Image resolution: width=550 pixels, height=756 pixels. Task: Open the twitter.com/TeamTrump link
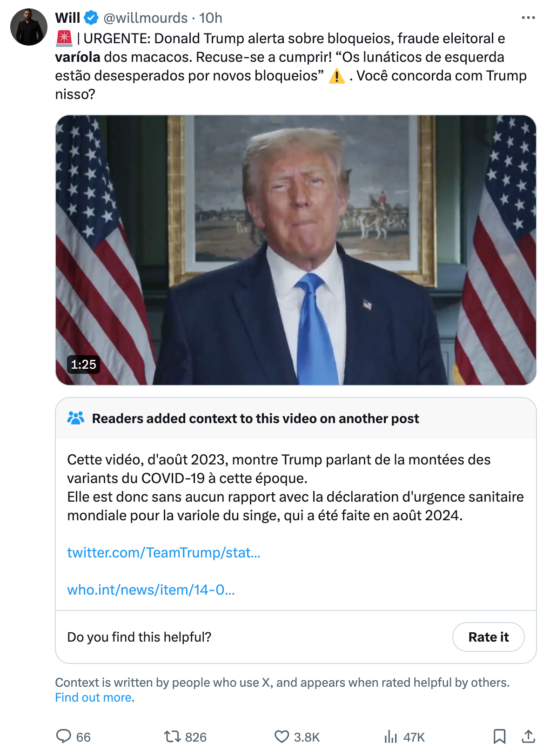(164, 552)
